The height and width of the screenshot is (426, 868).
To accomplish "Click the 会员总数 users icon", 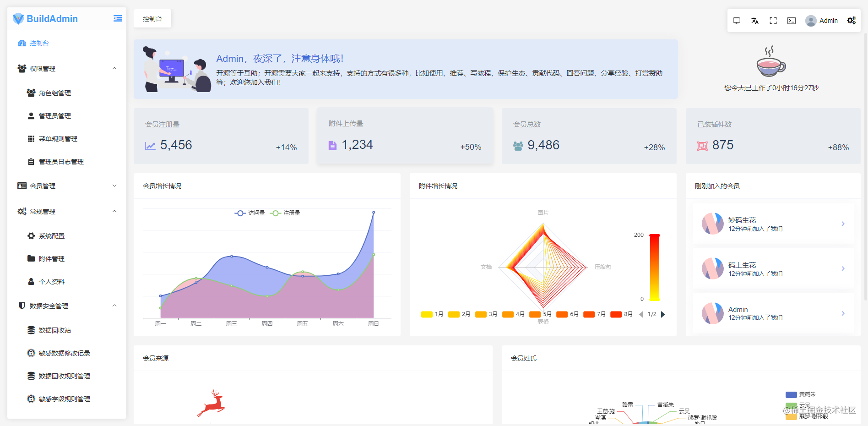I will tap(518, 146).
